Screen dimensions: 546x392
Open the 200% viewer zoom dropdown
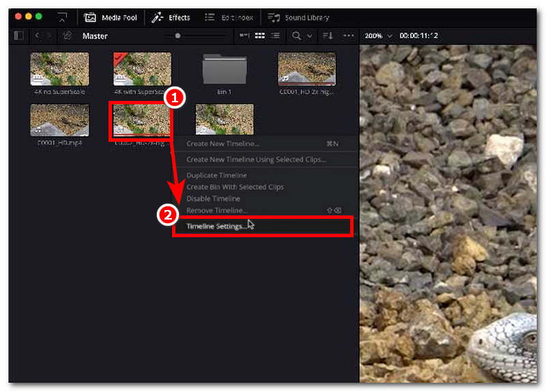coord(379,35)
